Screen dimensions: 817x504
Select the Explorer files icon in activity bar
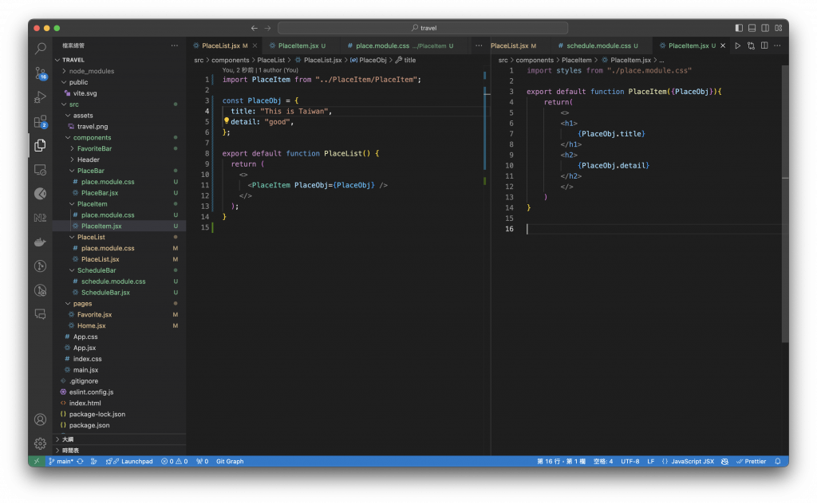(x=40, y=145)
